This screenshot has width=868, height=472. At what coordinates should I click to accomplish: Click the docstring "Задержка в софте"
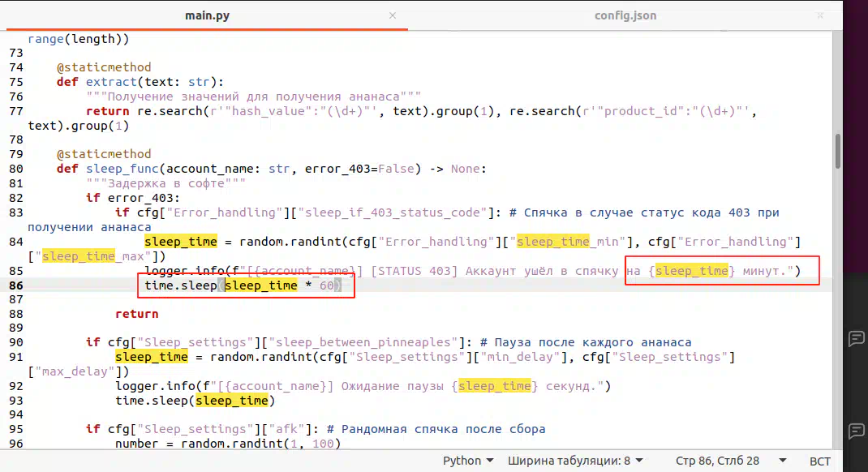(x=166, y=184)
